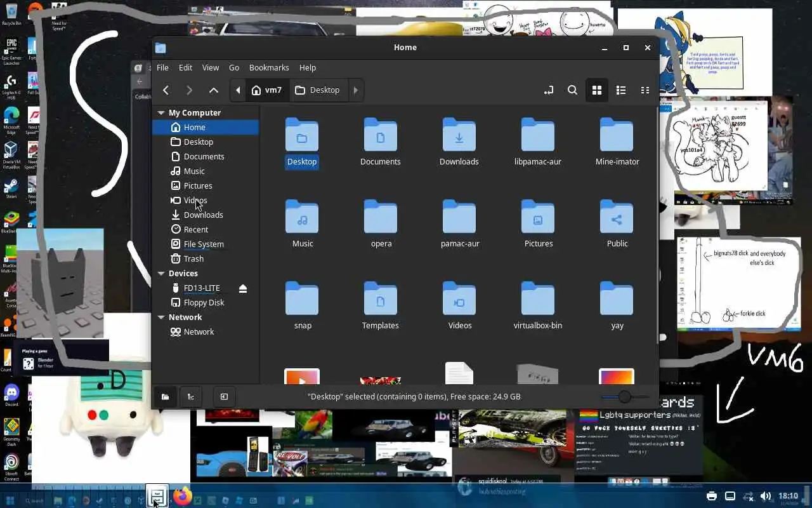The width and height of the screenshot is (812, 508).
Task: Click the vm7 path button
Action: point(266,90)
